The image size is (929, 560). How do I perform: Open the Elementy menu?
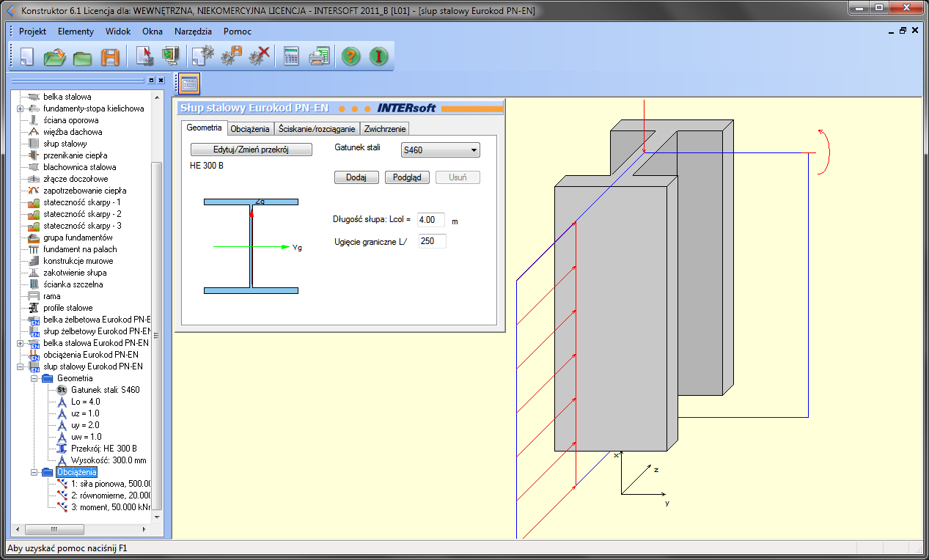(x=76, y=32)
